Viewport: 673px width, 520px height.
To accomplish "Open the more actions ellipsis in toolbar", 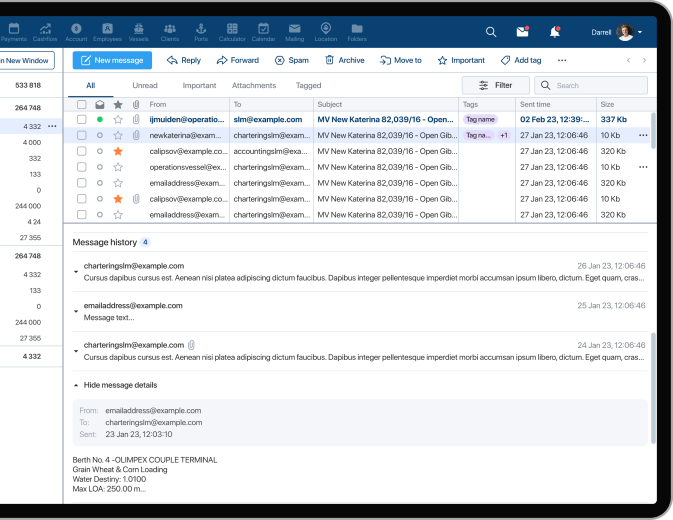I will [x=562, y=60].
